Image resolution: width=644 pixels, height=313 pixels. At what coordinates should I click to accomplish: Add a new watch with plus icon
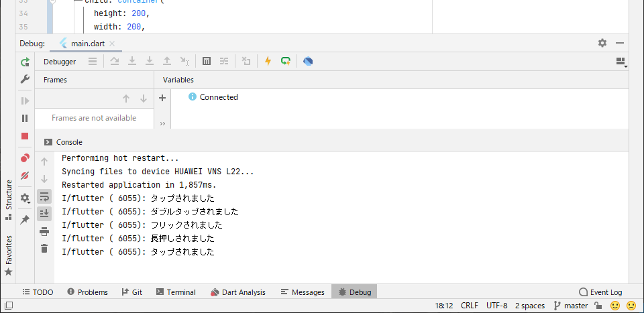[162, 98]
